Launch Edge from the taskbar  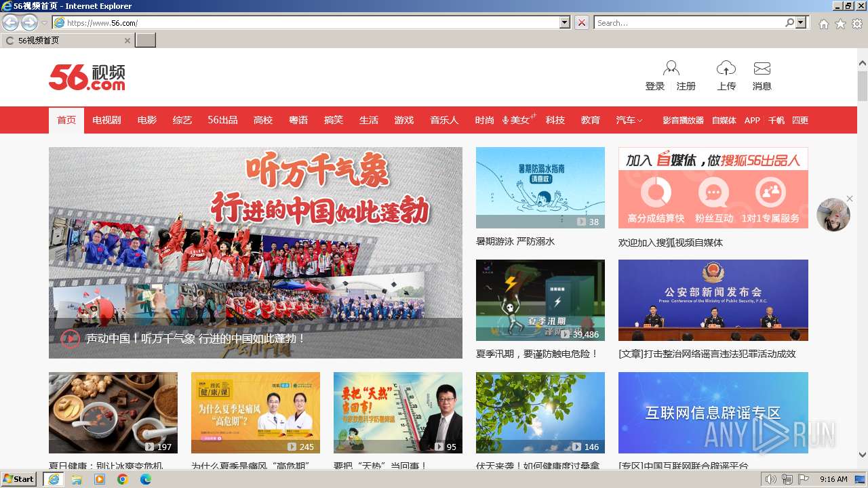pos(146,479)
